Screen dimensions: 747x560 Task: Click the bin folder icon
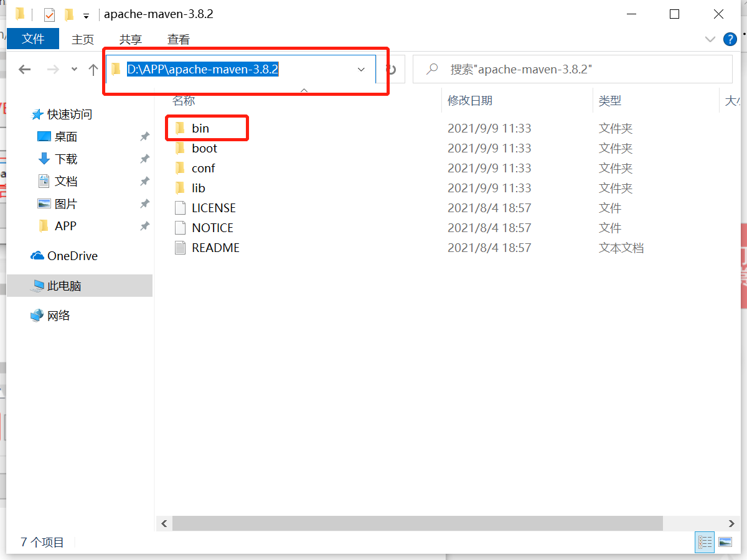tap(180, 128)
